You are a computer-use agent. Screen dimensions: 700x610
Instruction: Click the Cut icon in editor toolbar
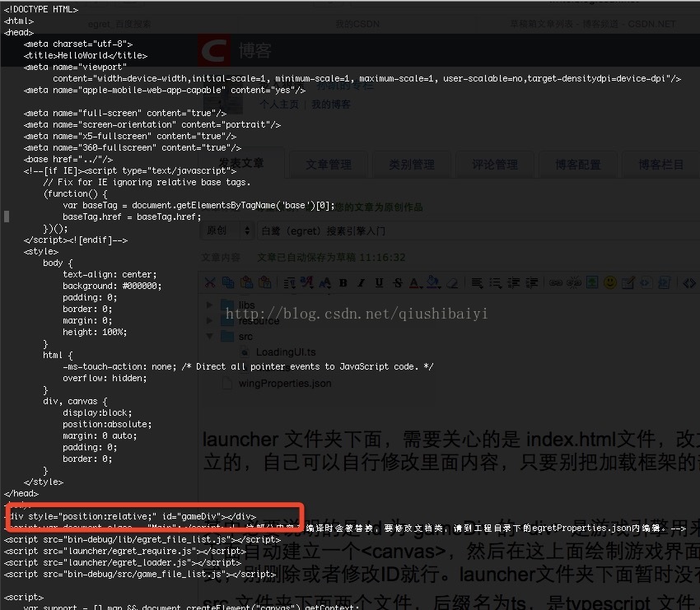pos(210,282)
